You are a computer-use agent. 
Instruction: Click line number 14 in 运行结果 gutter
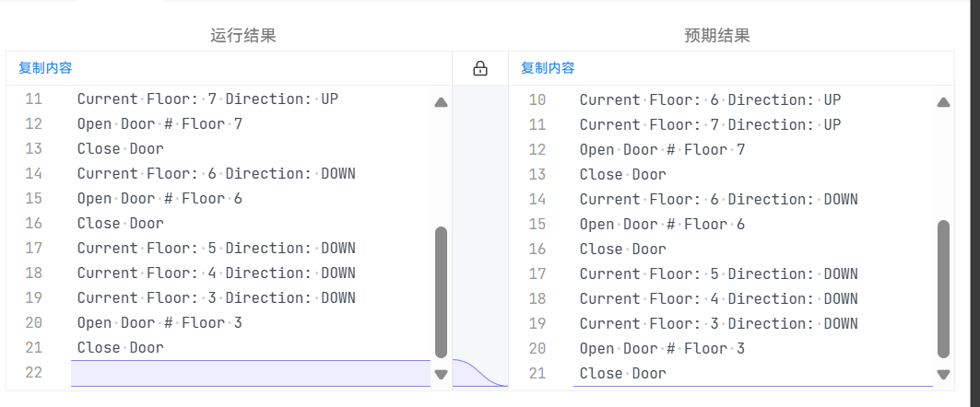pos(33,173)
